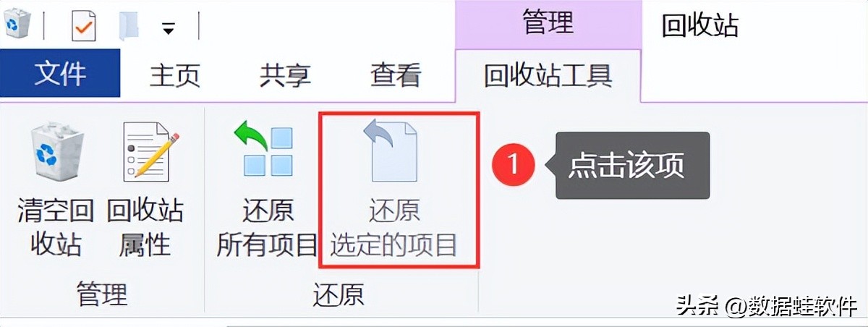The image size is (868, 327).
Task: Expand the Customize Quick Access Toolbar arrow
Action: (x=169, y=29)
